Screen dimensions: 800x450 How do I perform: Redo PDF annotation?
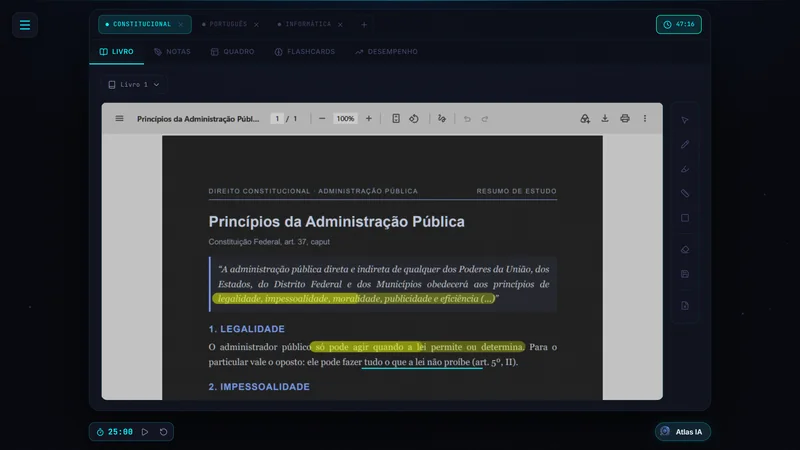coord(485,118)
